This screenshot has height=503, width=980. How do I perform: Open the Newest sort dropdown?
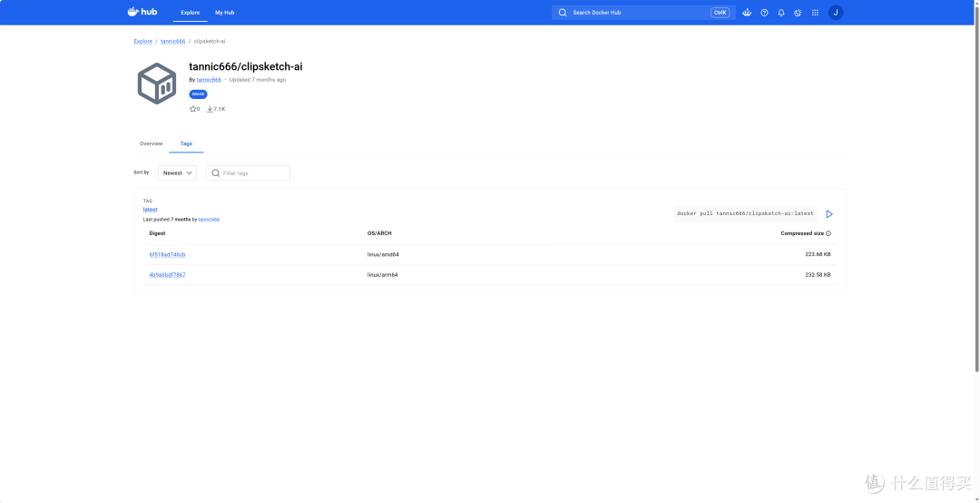[178, 173]
